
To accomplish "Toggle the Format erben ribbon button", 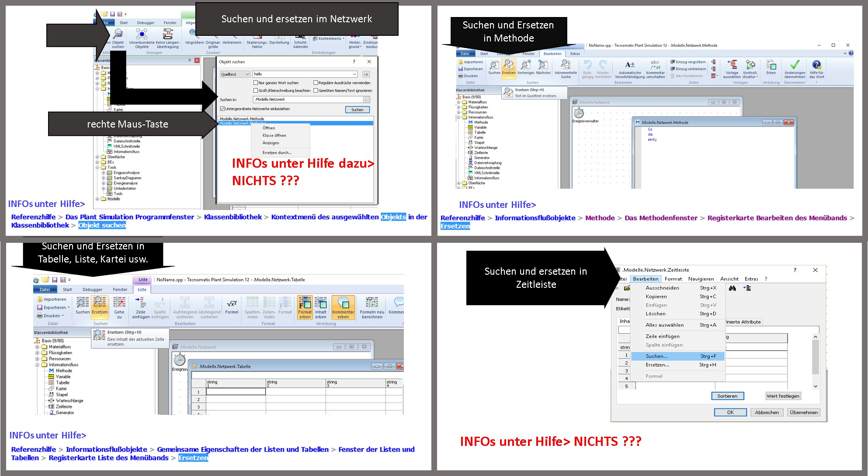I will (x=305, y=307).
